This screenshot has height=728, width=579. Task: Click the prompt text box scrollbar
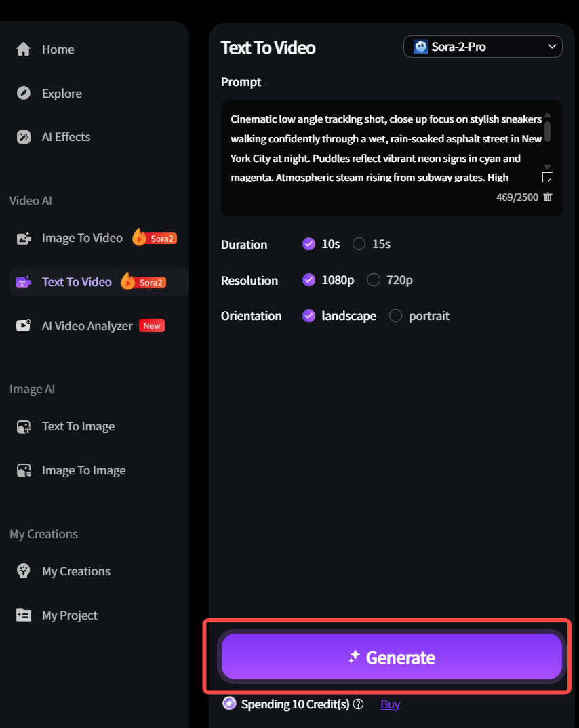[x=547, y=132]
